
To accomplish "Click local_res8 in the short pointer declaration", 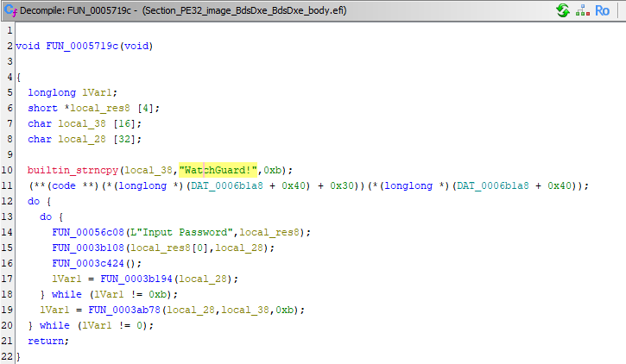I will click(100, 109).
